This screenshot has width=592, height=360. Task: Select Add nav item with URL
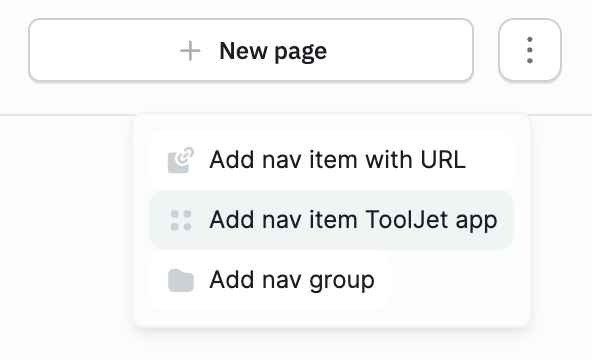pos(331,160)
